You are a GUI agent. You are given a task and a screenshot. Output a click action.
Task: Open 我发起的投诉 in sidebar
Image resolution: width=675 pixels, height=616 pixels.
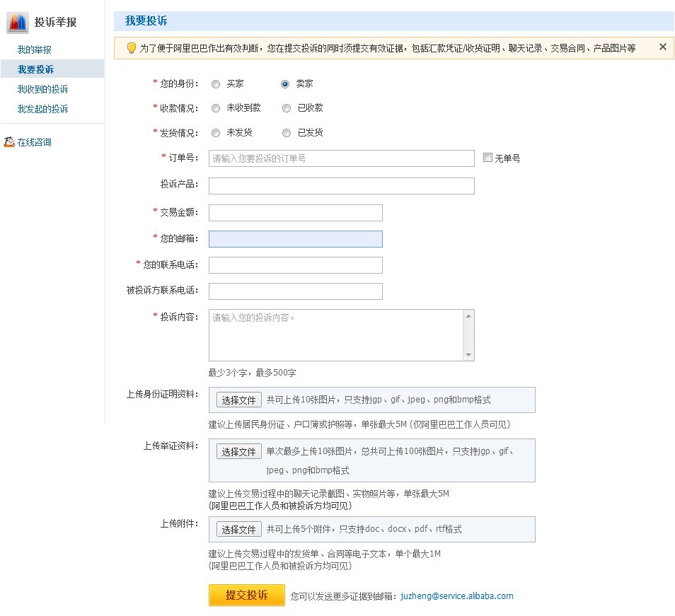point(43,110)
